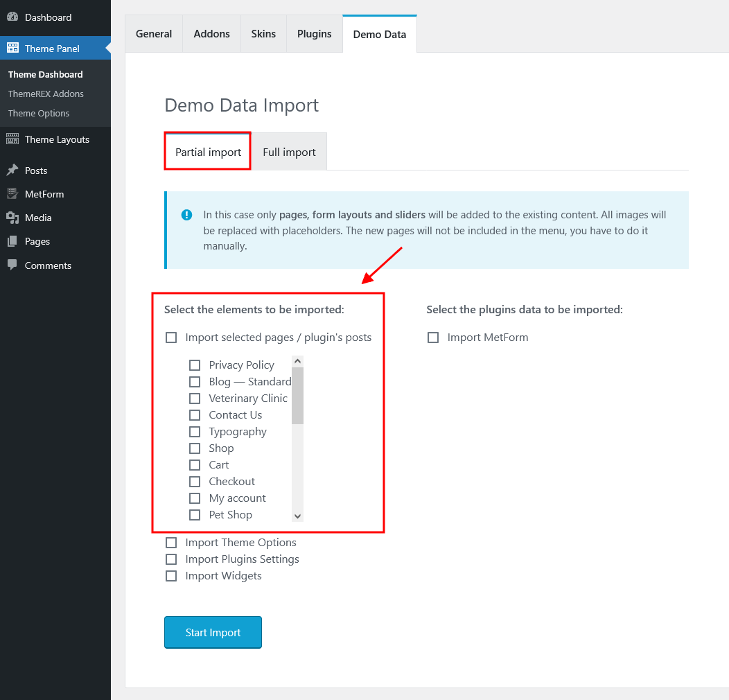
Task: Click the Theme Panel sidebar icon
Action: [12, 49]
